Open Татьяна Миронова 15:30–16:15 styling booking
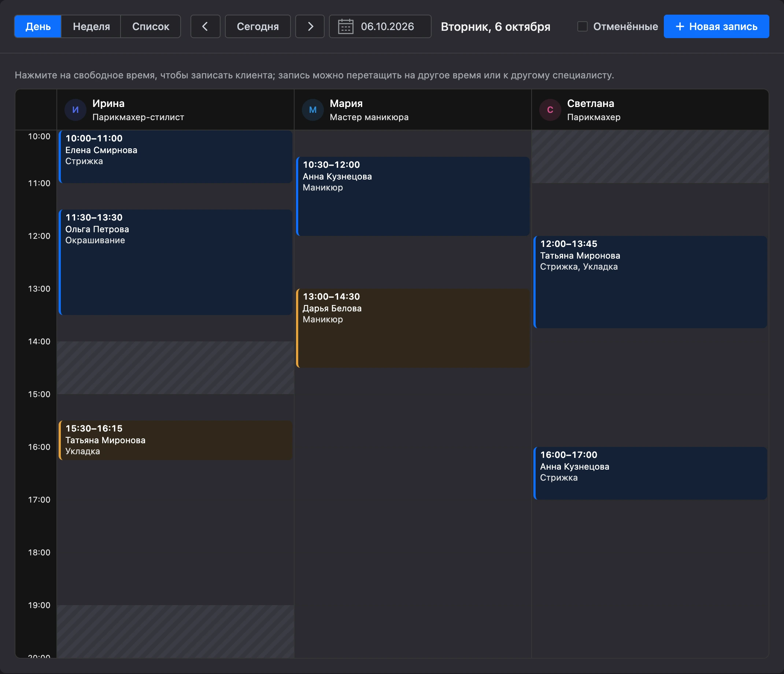The height and width of the screenshot is (674, 784). pos(175,441)
